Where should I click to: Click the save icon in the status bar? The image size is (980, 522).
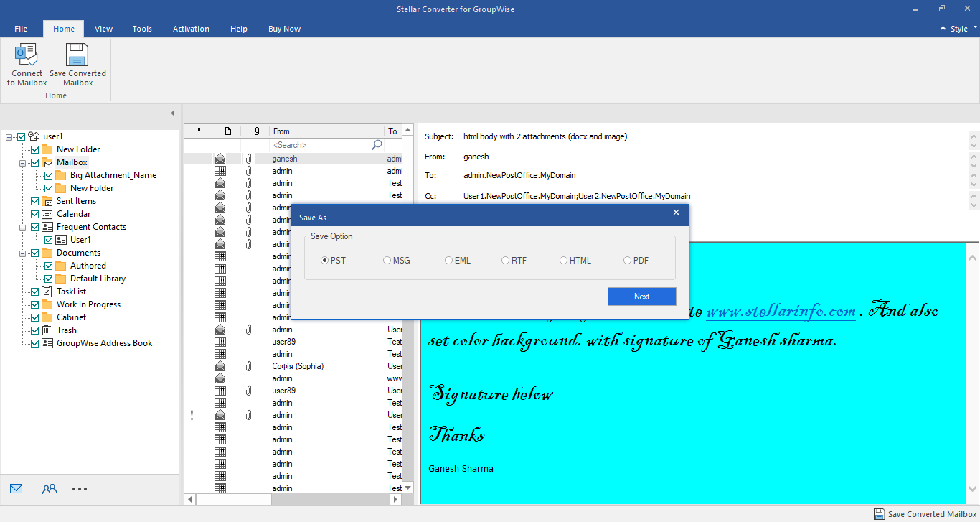(879, 514)
